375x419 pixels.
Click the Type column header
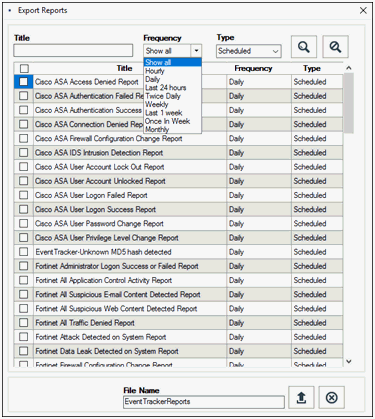point(312,68)
